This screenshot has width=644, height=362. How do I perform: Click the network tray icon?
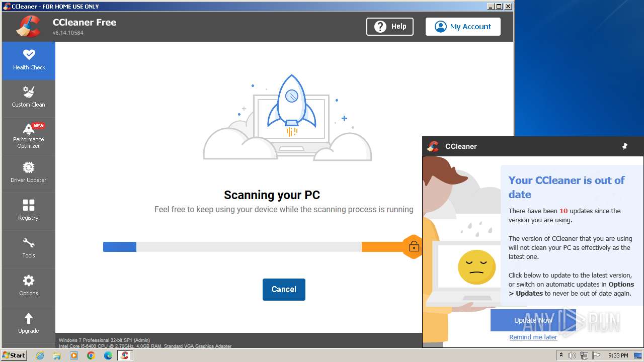tap(584, 355)
